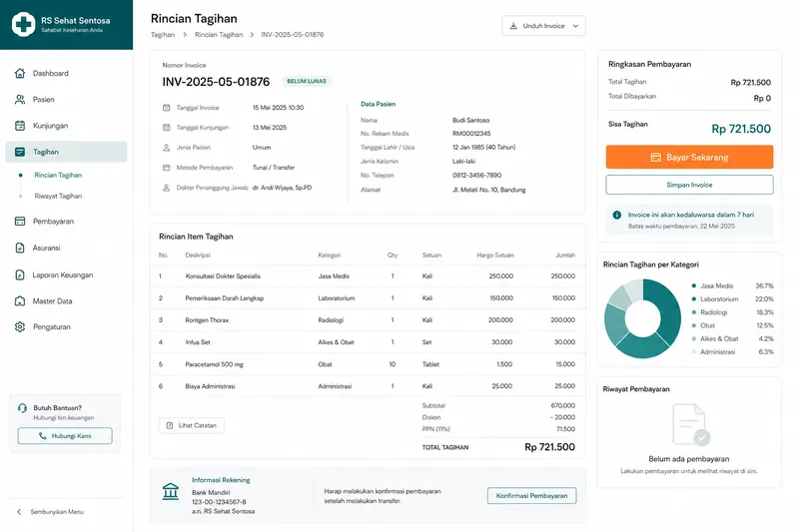Click the Asuransi document icon
Image resolution: width=799 pixels, height=532 pixels.
pyautogui.click(x=20, y=248)
